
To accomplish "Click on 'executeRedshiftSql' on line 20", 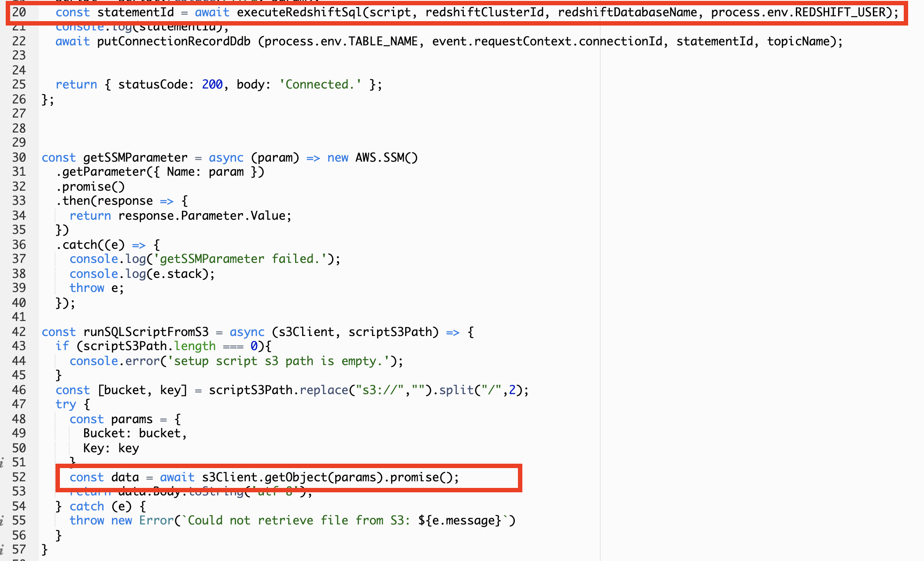I will point(299,12).
